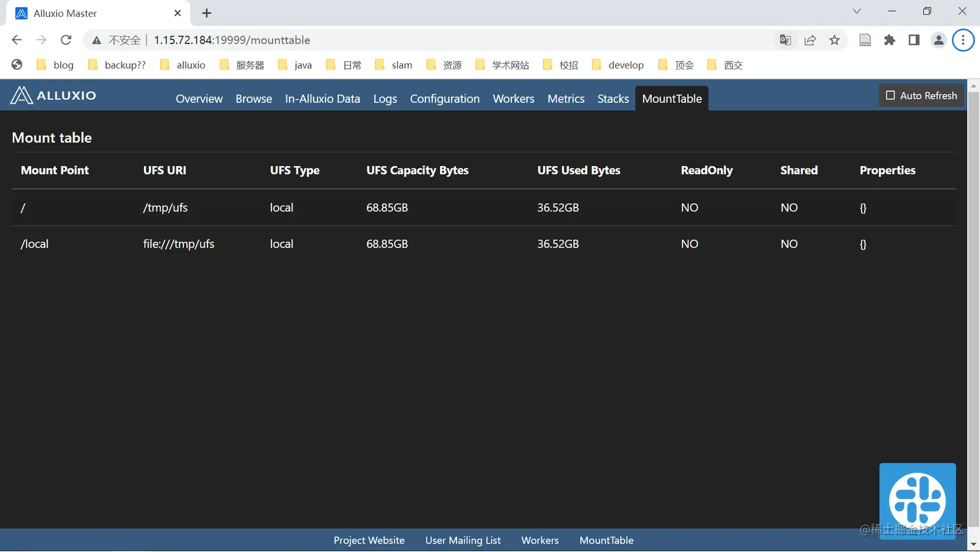Open the backup?? bookmark folder

click(117, 65)
